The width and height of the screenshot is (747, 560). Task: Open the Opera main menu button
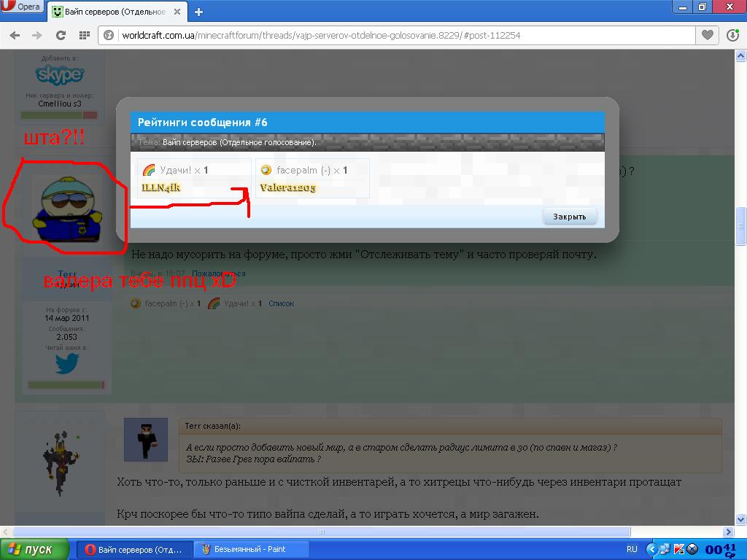coord(21,7)
